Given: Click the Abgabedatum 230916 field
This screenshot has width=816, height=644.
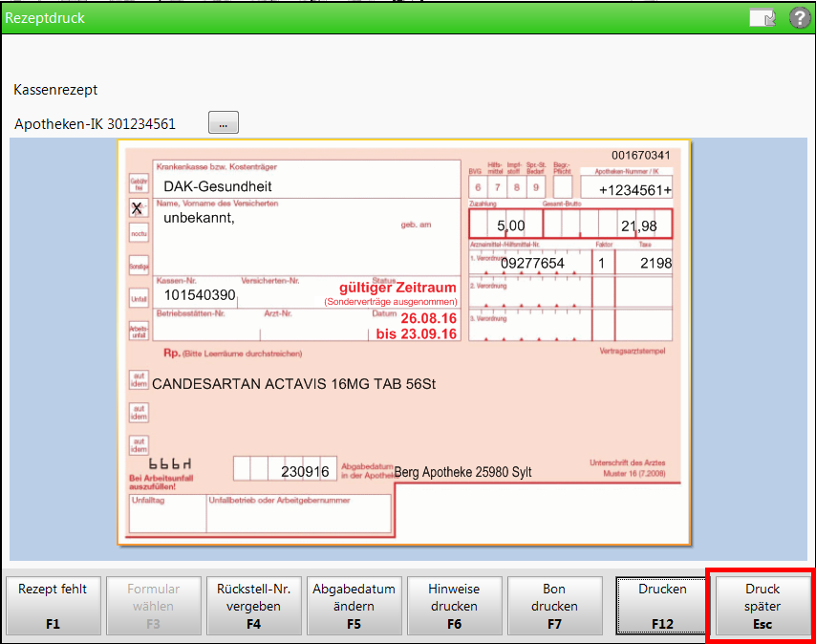Looking at the screenshot, I should [305, 471].
